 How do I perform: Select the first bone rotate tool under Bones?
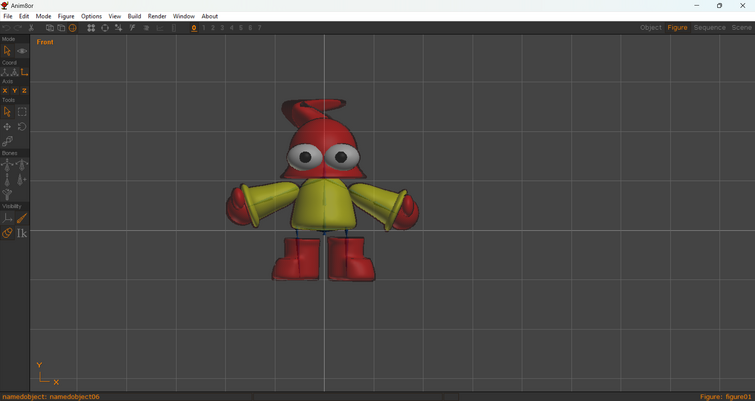(7, 165)
